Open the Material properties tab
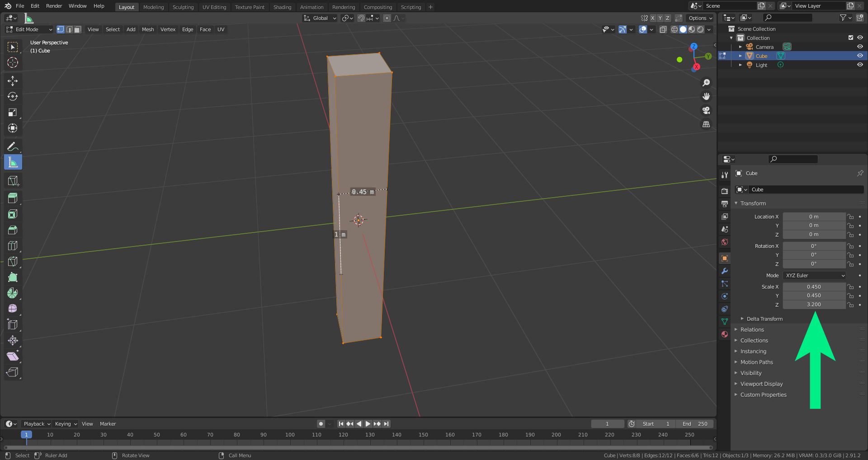868x460 pixels. tap(725, 334)
